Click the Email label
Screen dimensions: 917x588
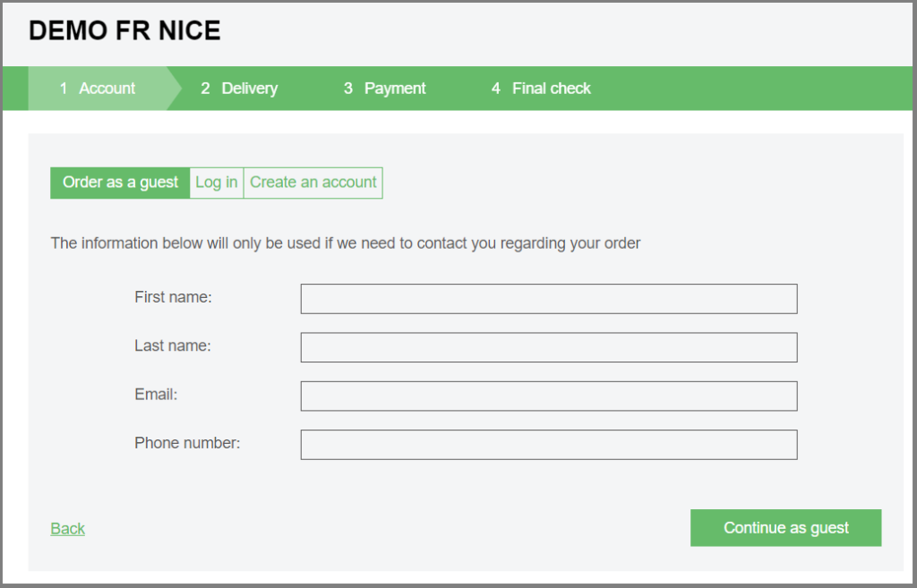point(156,395)
